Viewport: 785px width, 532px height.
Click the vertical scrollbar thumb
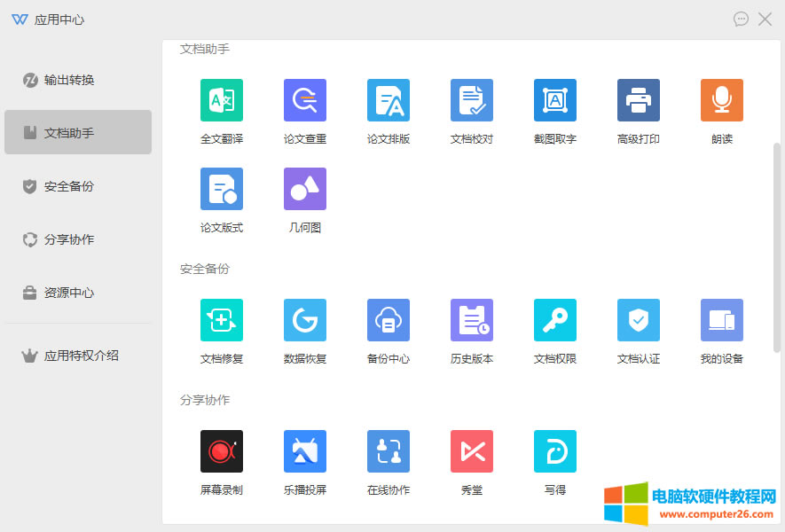[x=777, y=248]
